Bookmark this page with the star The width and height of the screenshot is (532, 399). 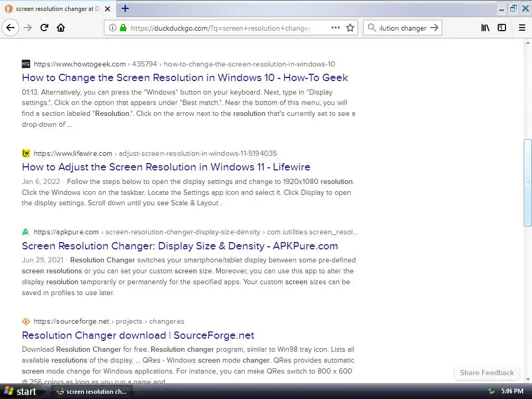click(350, 28)
